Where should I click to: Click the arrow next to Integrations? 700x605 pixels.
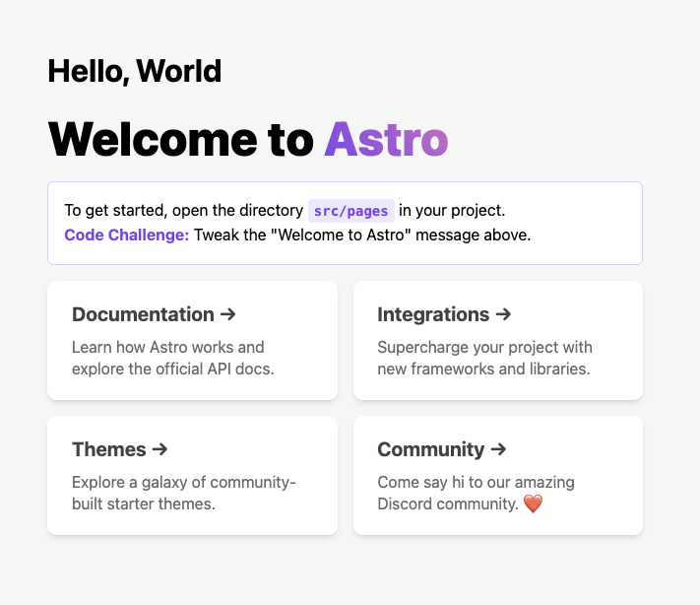click(503, 314)
